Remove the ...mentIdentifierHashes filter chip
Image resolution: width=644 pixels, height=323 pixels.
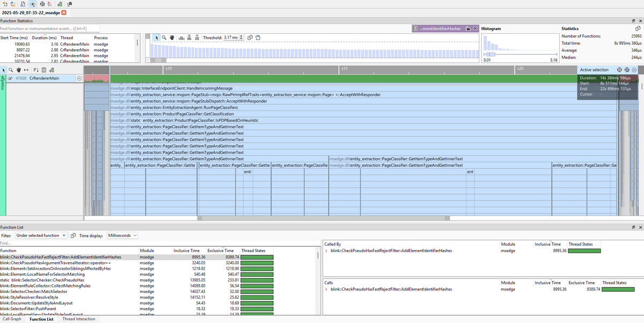(475, 28)
